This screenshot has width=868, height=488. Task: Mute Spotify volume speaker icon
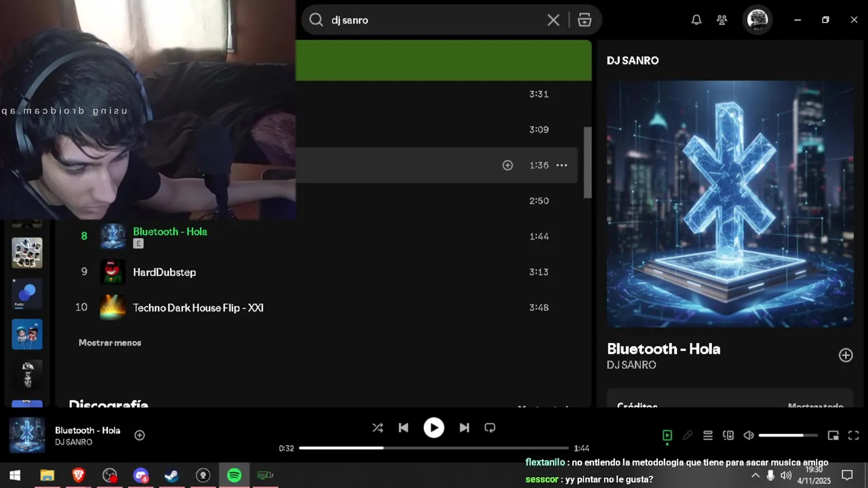[749, 435]
